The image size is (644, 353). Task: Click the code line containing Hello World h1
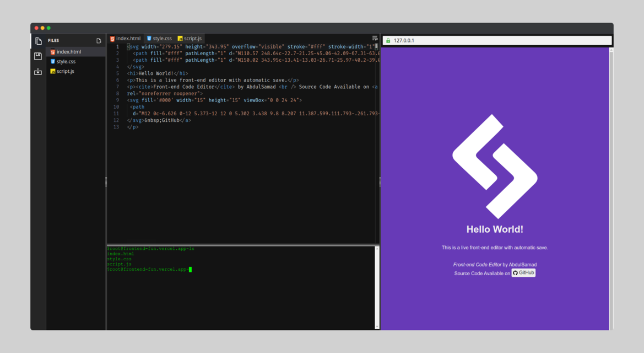click(x=158, y=73)
